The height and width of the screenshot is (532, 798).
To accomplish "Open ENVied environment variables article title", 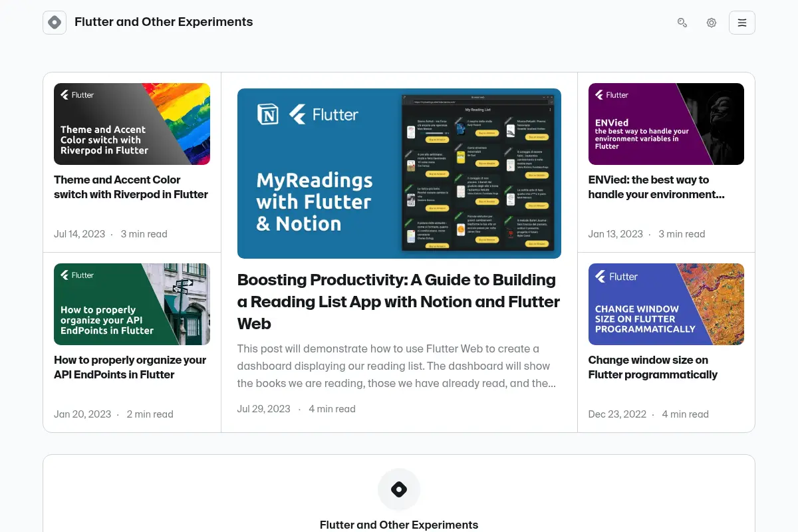I will 656,187.
